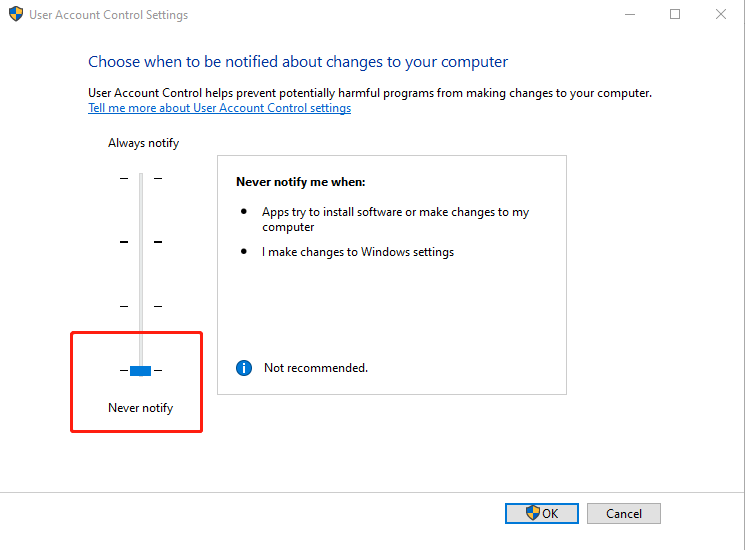This screenshot has height=550, width=745.
Task: Minimize the User Account Control Settings window
Action: 629,15
